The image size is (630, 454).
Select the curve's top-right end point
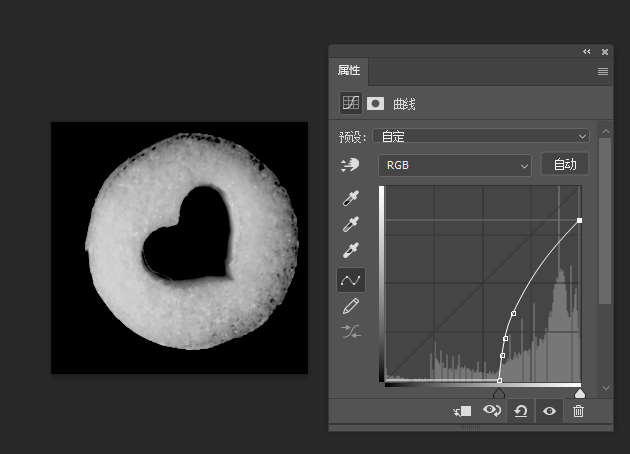click(579, 221)
